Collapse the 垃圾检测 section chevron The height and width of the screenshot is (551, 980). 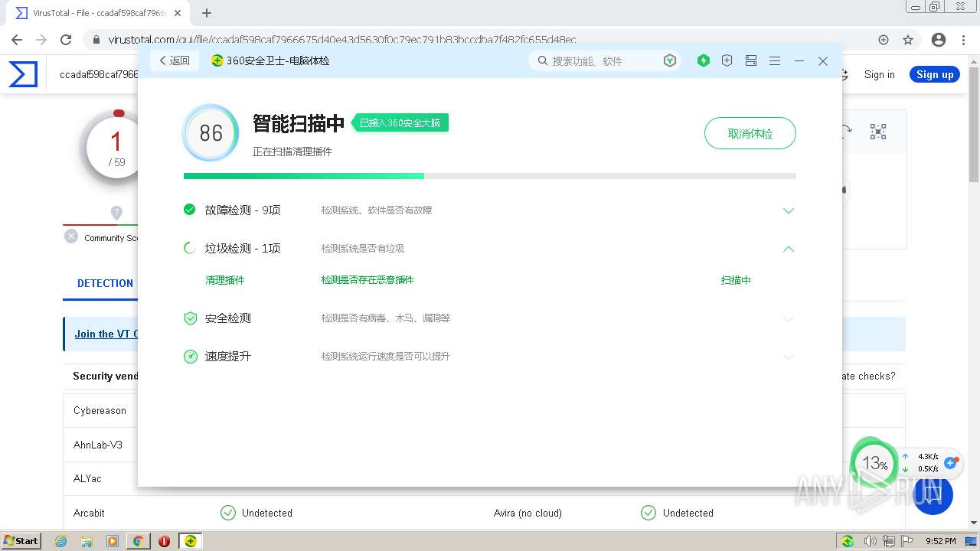pos(789,249)
